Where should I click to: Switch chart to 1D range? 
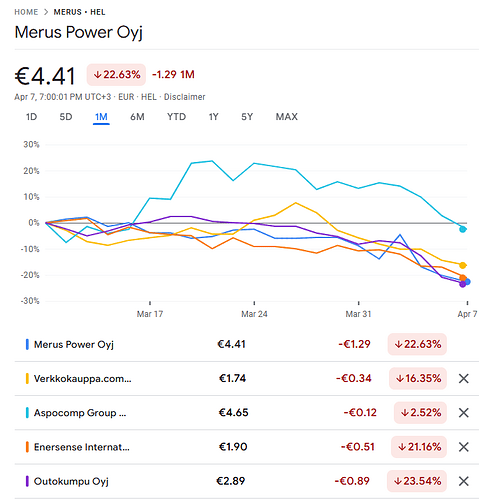pos(31,117)
